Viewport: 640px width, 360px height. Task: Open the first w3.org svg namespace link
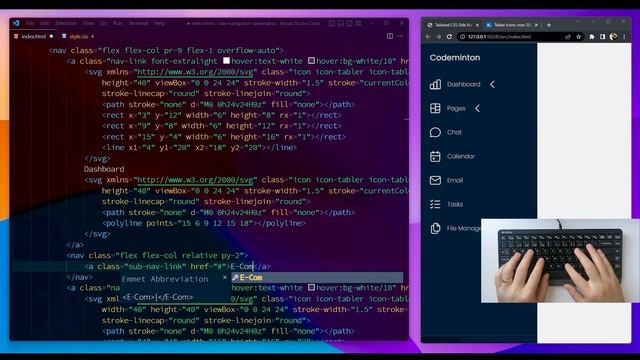195,72
